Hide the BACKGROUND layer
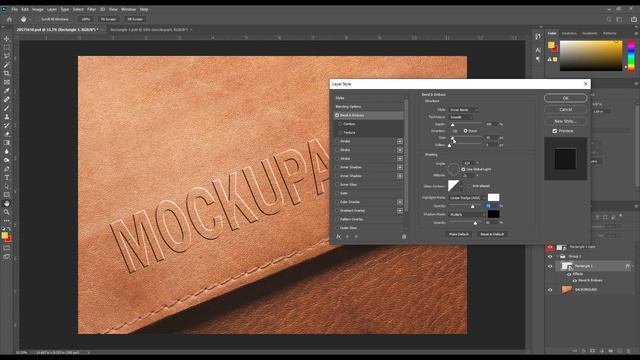 point(550,290)
